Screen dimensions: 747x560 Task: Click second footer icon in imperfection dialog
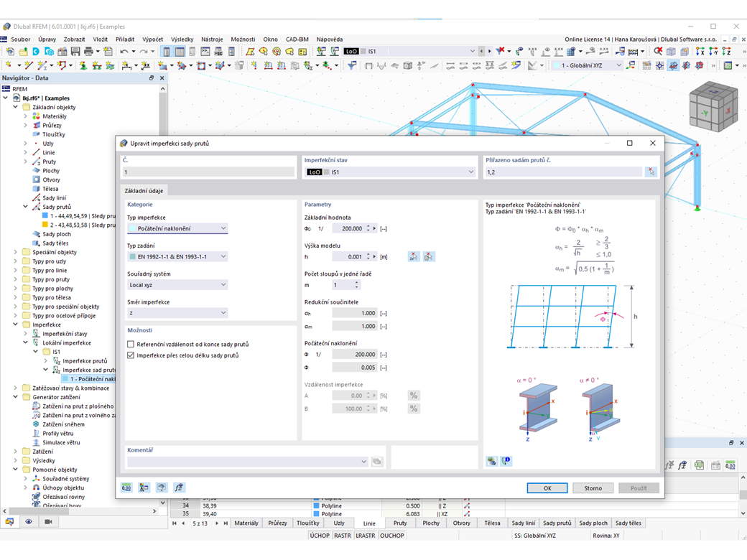pyautogui.click(x=144, y=487)
